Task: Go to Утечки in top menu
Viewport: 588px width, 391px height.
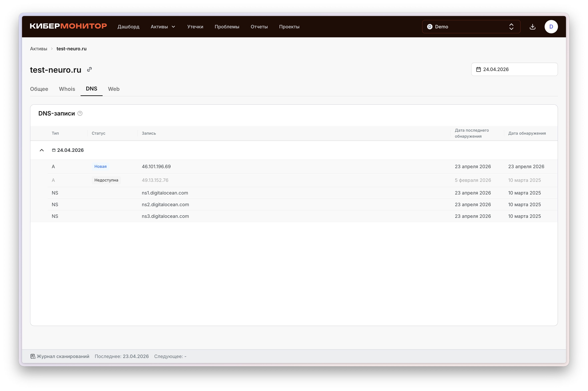Action: tap(195, 27)
